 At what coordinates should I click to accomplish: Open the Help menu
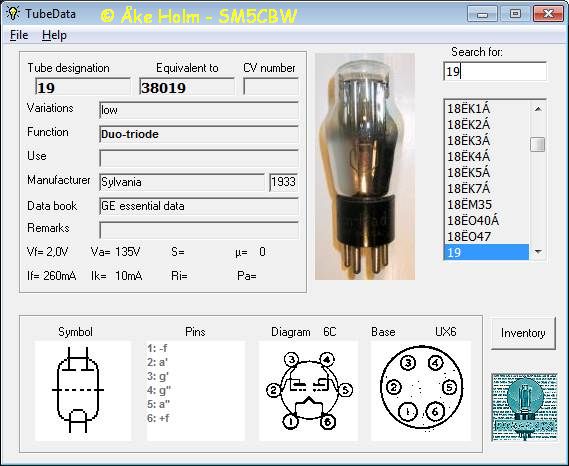tap(54, 35)
